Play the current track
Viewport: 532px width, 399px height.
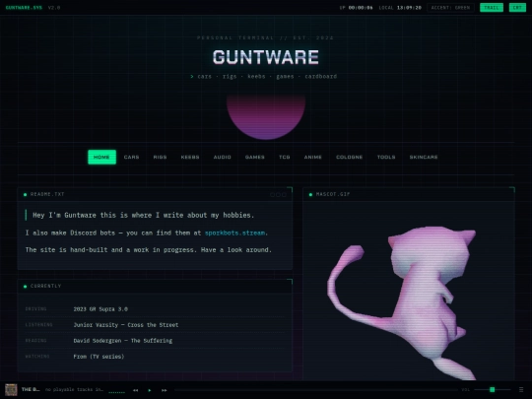click(x=150, y=390)
